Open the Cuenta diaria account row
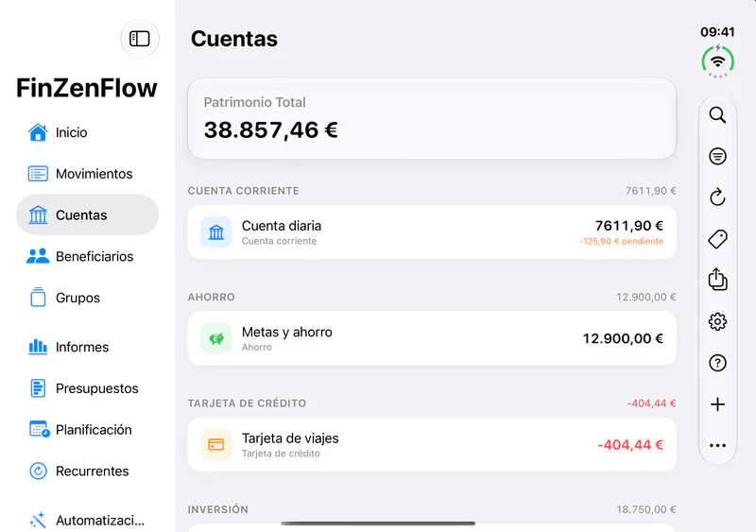The width and height of the screenshot is (756, 532). click(432, 232)
